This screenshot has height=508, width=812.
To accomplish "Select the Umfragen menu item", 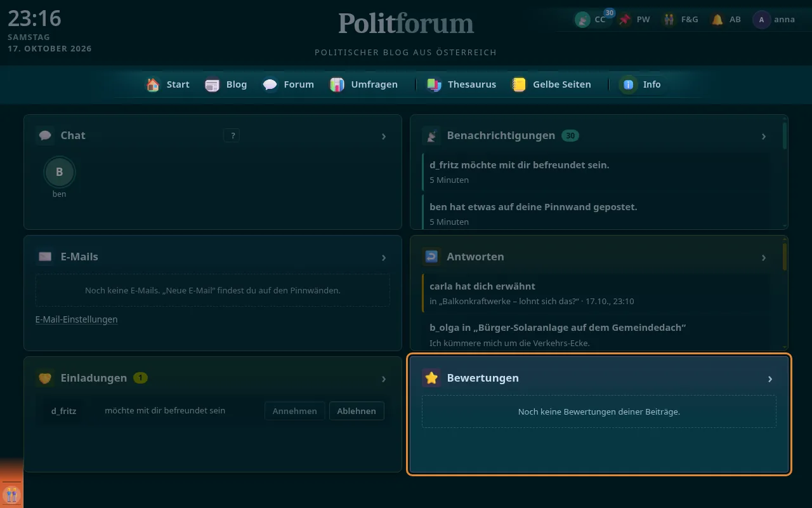I will pyautogui.click(x=365, y=84).
